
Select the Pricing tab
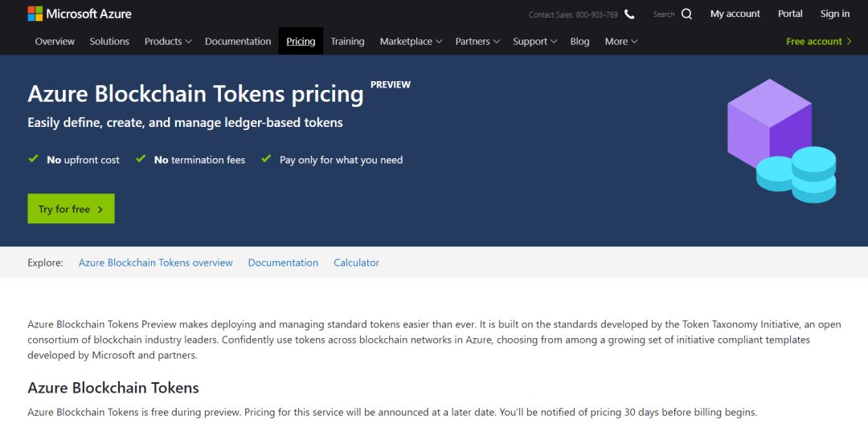pyautogui.click(x=301, y=42)
